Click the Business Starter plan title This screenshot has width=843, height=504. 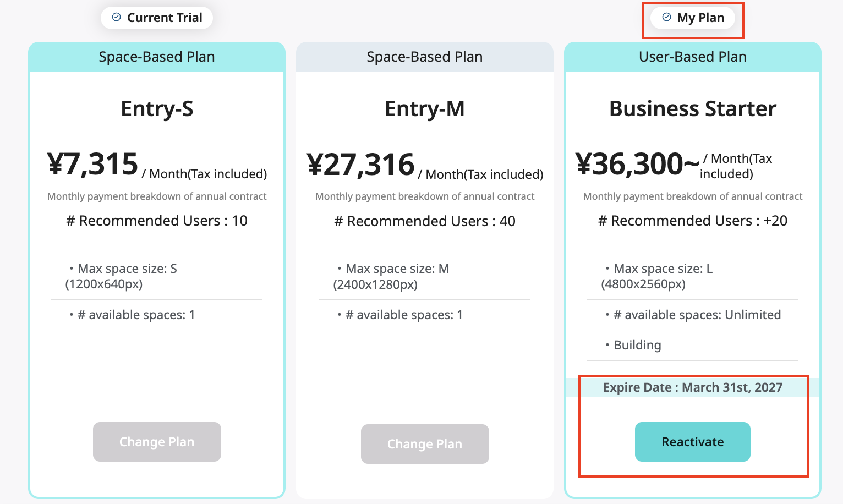coord(692,108)
